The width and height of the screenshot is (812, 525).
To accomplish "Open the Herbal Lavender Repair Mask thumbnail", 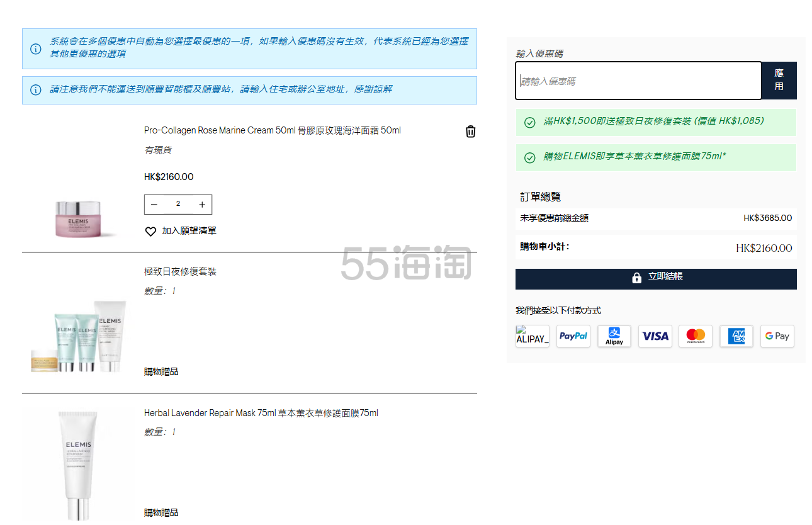I will click(79, 465).
